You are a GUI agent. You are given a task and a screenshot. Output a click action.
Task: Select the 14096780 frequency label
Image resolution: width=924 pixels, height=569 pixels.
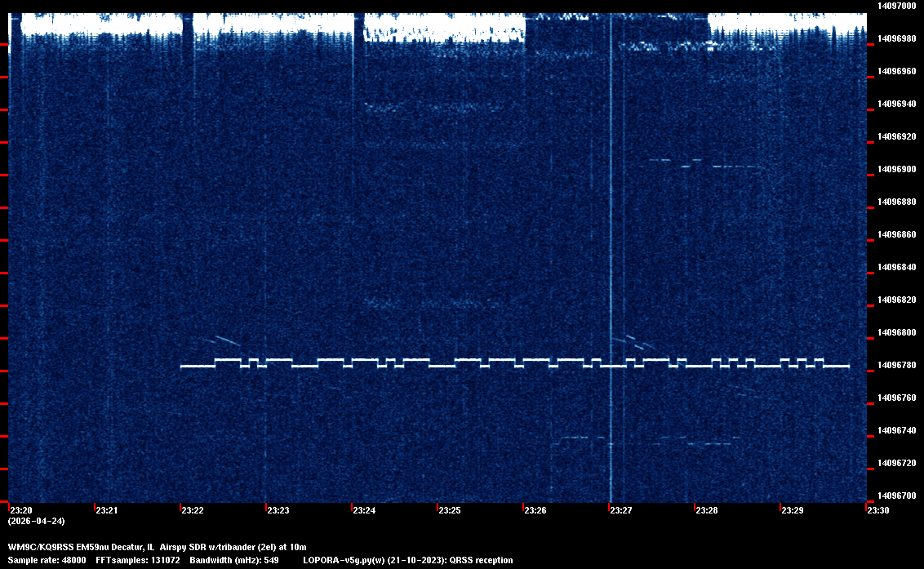[897, 365]
